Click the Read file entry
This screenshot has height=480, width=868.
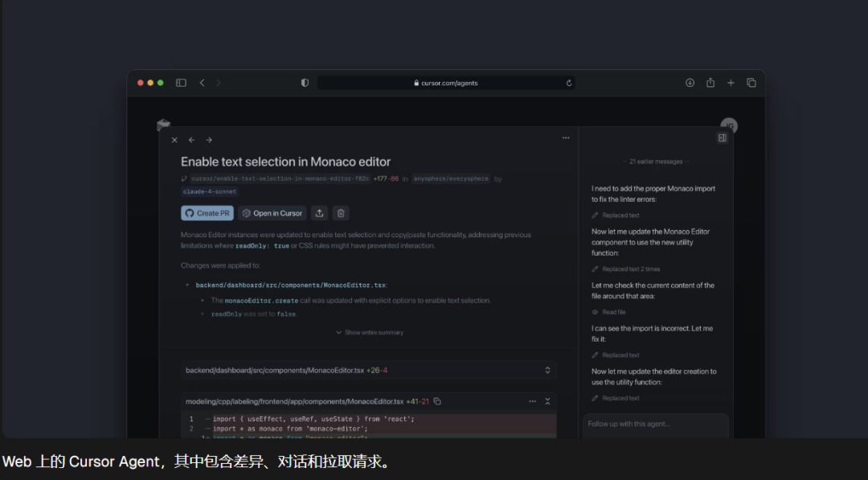coord(608,312)
